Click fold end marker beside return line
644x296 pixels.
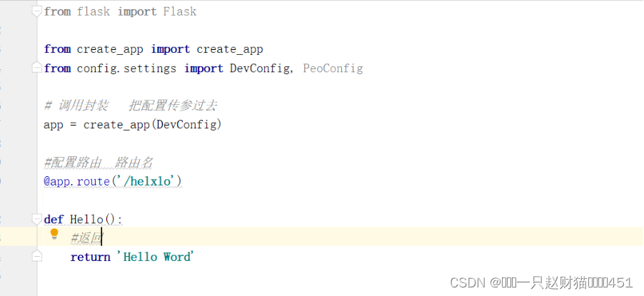click(37, 257)
